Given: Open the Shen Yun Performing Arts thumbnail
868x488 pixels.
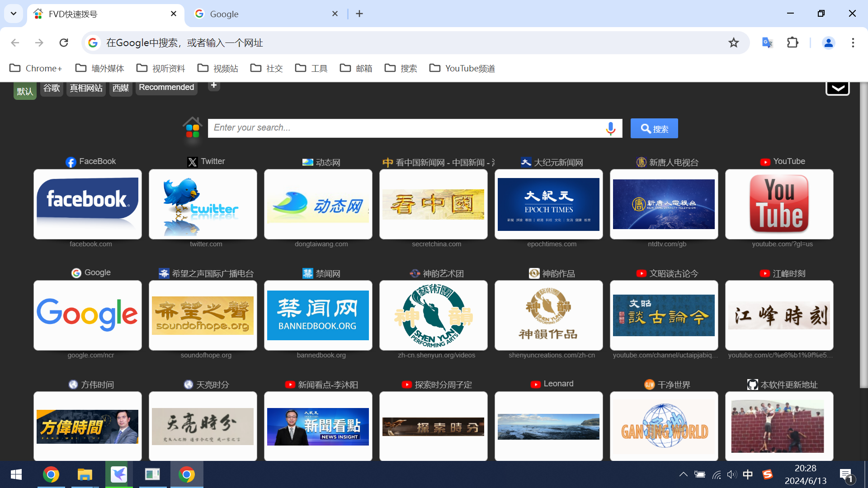Looking at the screenshot, I should coord(434,315).
